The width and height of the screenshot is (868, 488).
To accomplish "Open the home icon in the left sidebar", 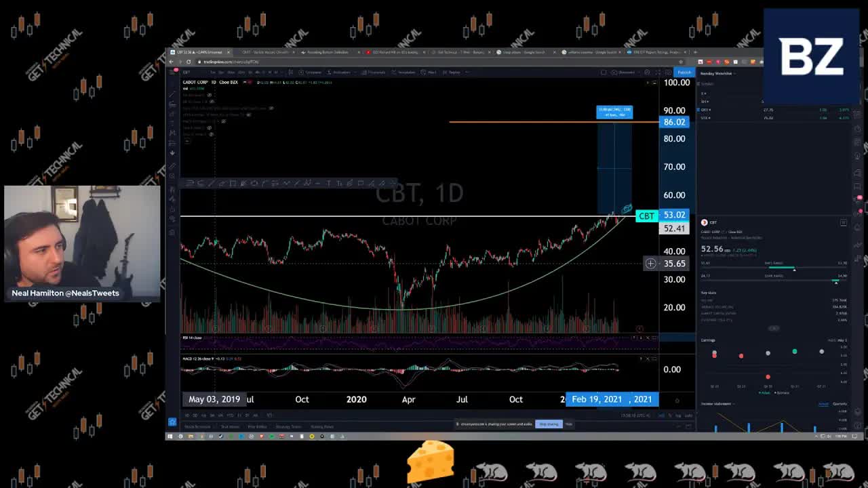I will click(x=172, y=422).
